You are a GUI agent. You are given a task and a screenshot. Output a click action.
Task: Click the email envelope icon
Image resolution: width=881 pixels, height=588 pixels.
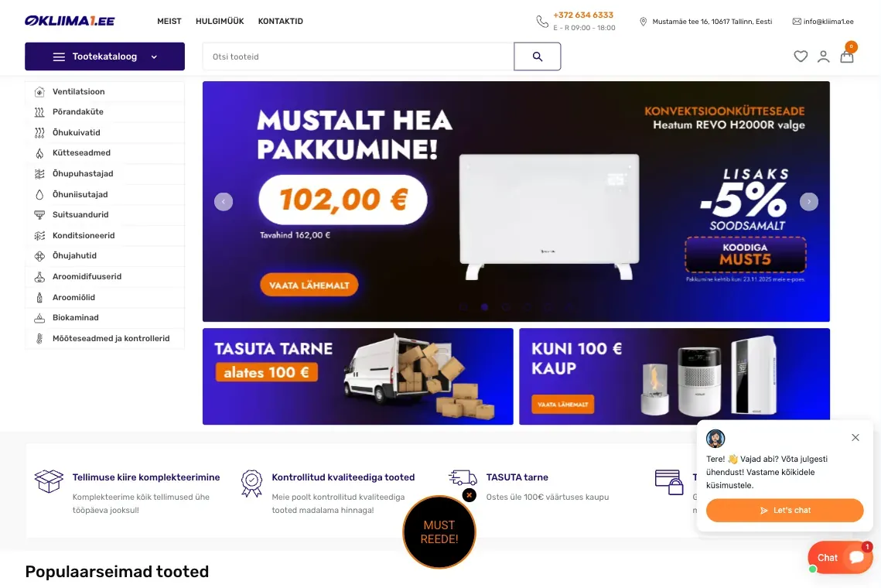point(797,22)
